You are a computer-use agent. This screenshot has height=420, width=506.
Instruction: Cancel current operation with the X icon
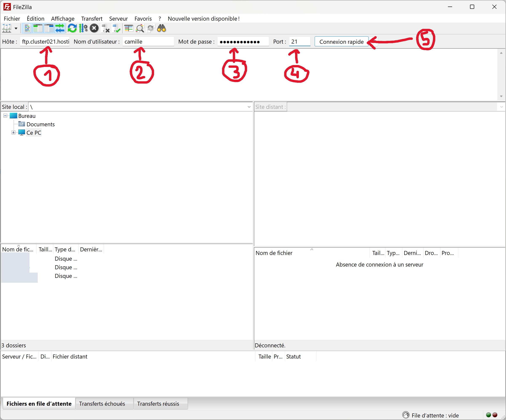(x=94, y=28)
